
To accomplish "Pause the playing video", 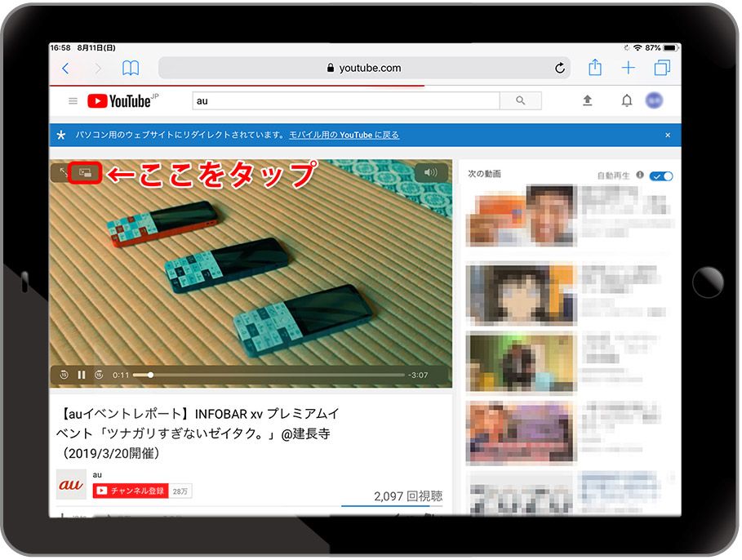I will [82, 375].
